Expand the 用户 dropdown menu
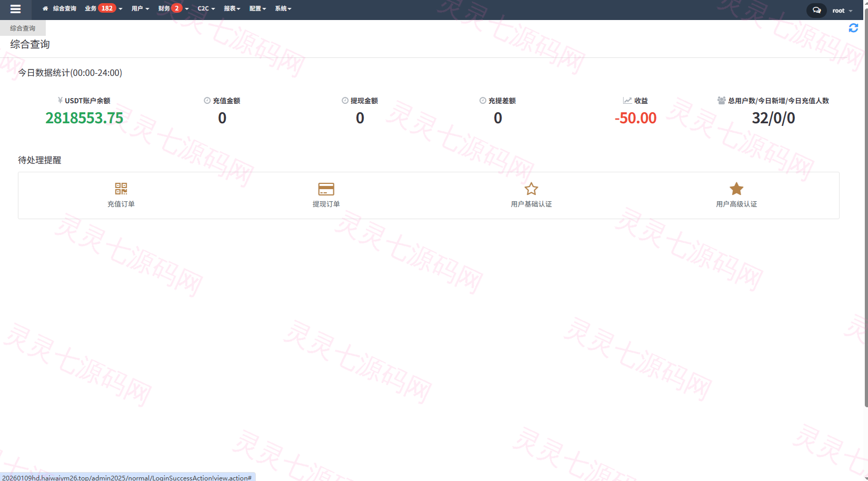868x481 pixels. point(140,8)
